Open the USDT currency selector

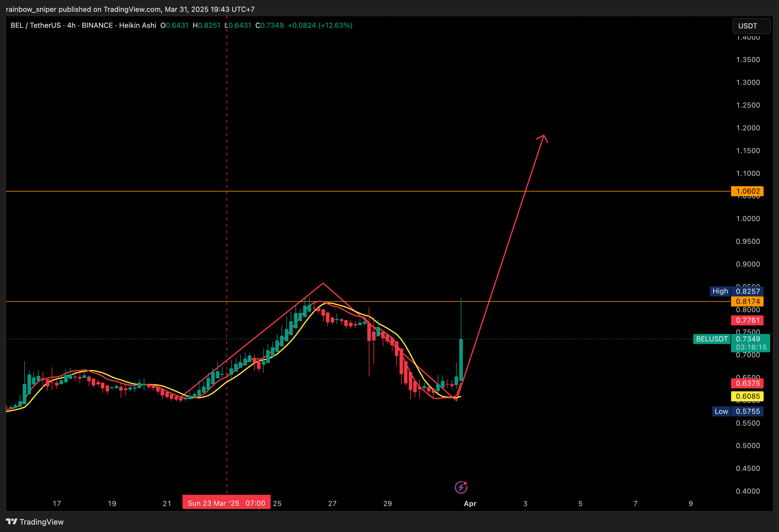[751, 26]
